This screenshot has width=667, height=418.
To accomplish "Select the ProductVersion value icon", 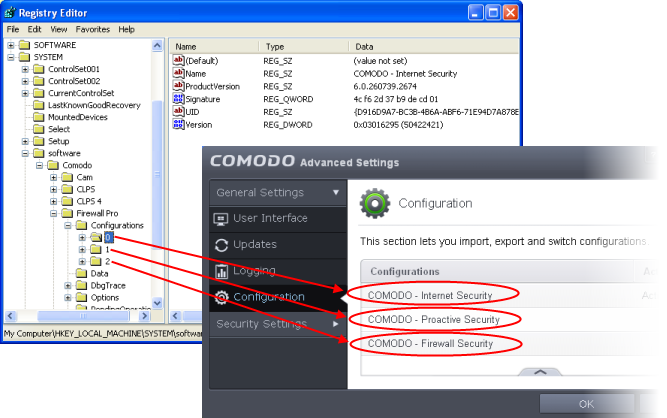I will click(x=178, y=86).
